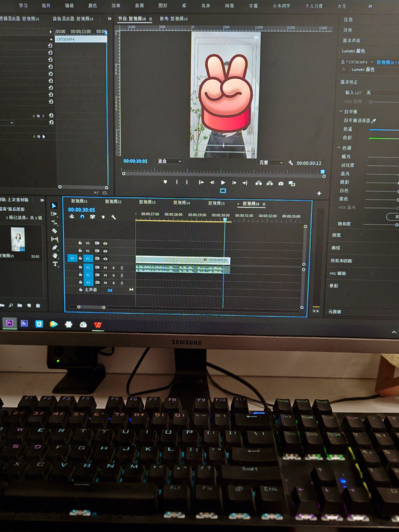The width and height of the screenshot is (399, 532).
Task: Open panel overflow next to 音轨混合器
Action: click(x=109, y=18)
